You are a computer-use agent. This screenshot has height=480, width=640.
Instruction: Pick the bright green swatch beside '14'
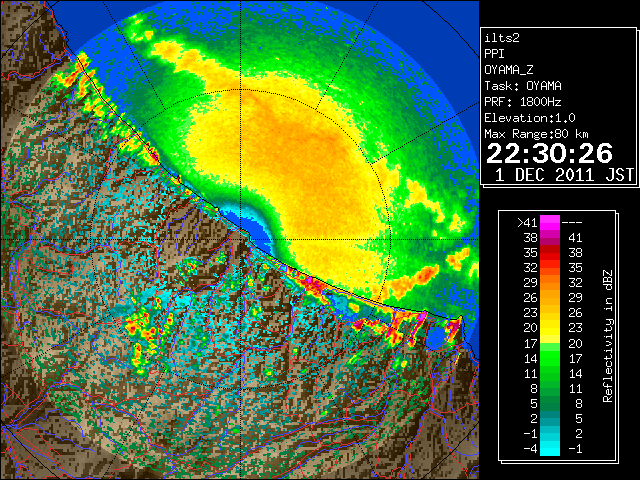click(x=550, y=358)
